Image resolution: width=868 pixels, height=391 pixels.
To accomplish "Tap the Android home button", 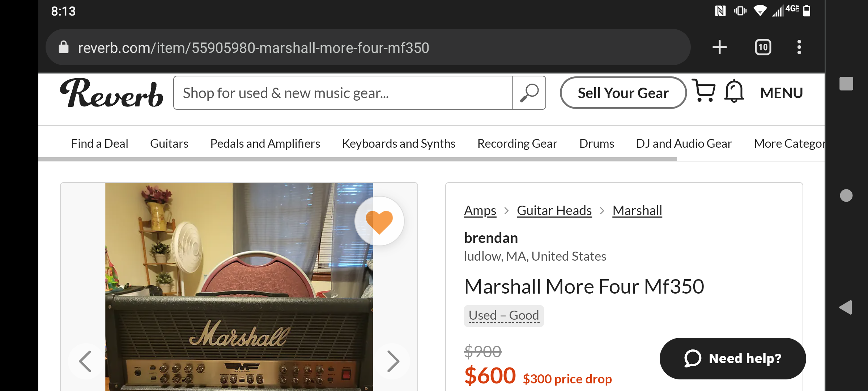I will pos(846,195).
